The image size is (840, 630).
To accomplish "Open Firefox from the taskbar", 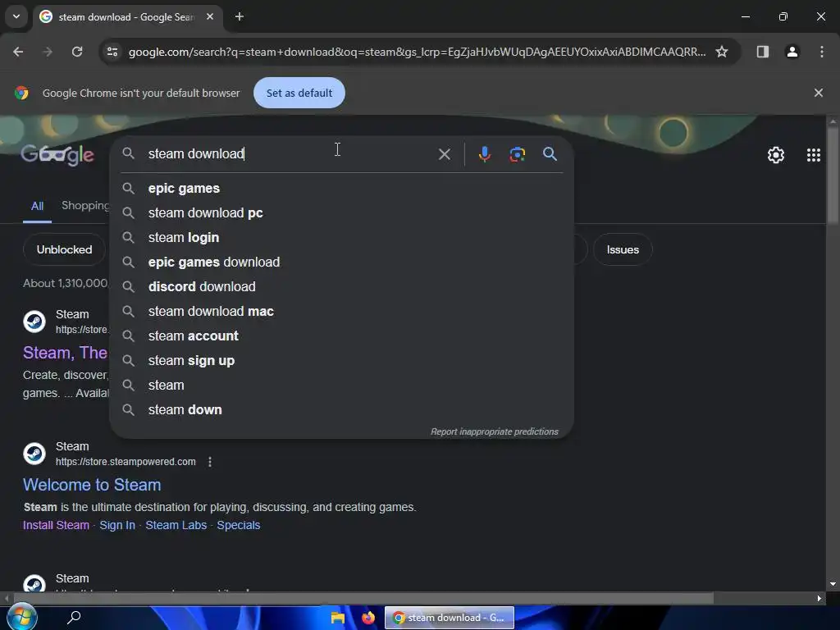I will click(x=368, y=618).
